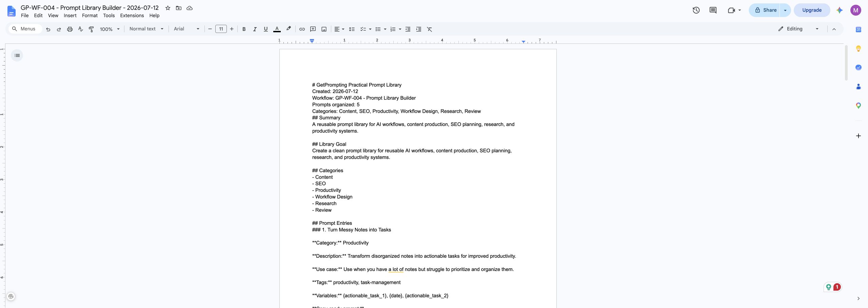Decrease the indent
868x308 pixels.
tap(408, 29)
